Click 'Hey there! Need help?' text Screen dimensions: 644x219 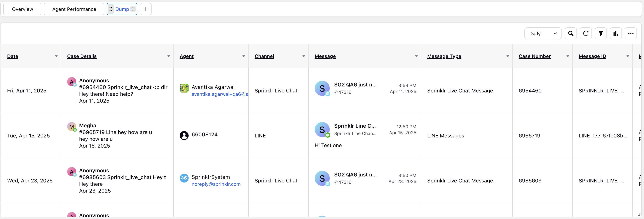pyautogui.click(x=106, y=94)
